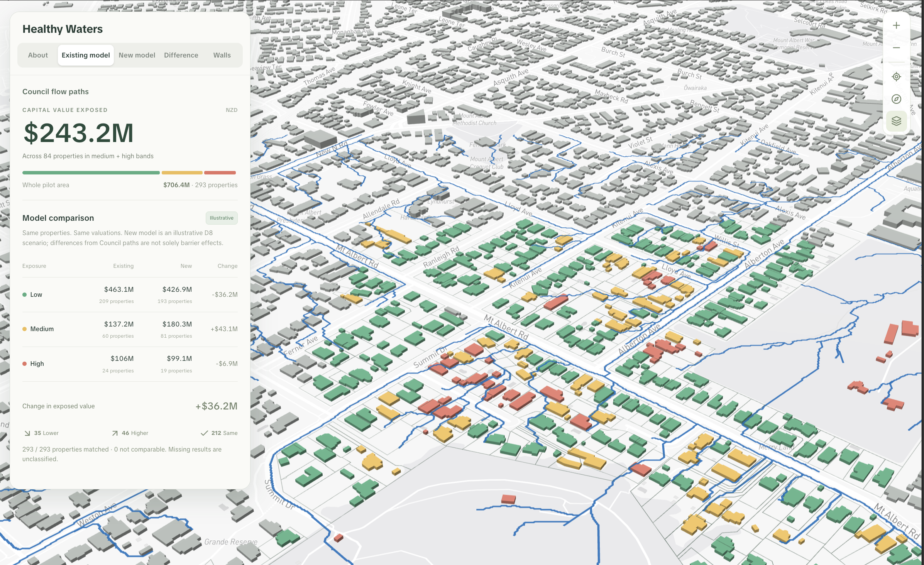Click the -$6.9M high change value
The height and width of the screenshot is (565, 924).
pos(227,364)
